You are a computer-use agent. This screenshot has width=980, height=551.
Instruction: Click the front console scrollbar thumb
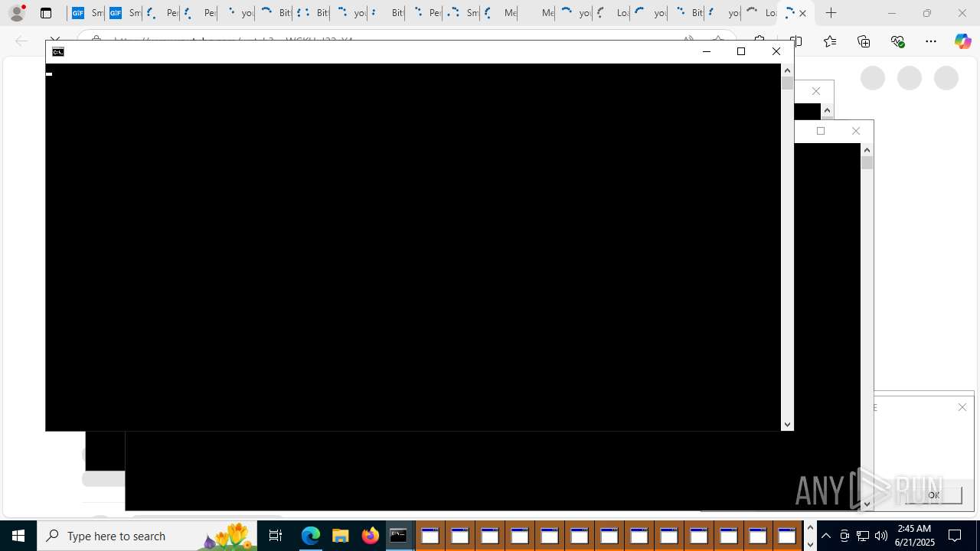[787, 83]
